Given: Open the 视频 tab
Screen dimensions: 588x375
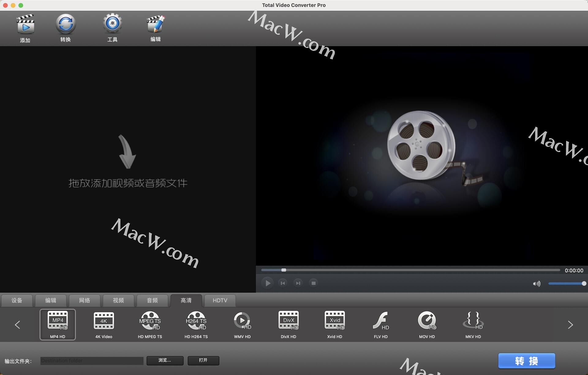Looking at the screenshot, I should pos(119,300).
